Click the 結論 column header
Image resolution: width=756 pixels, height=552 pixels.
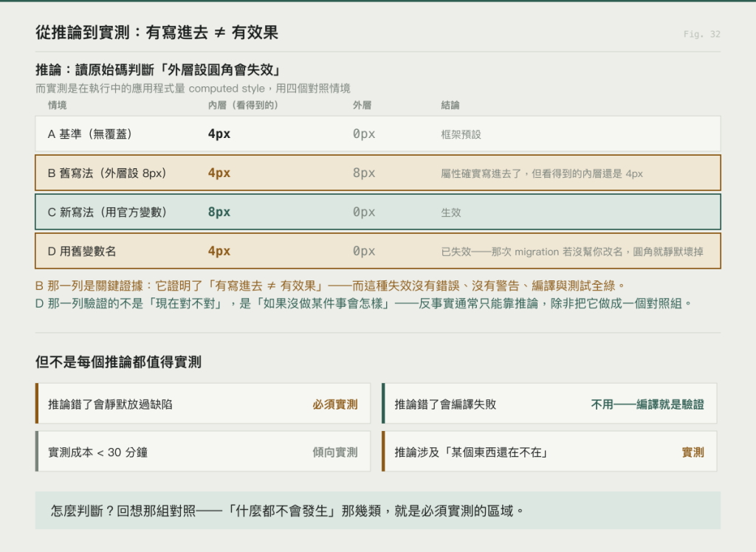[x=450, y=105]
